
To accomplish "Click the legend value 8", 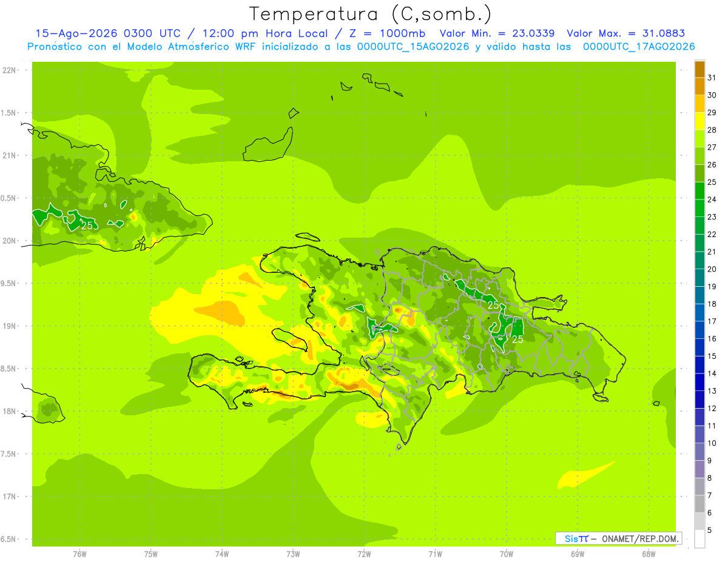I will [x=710, y=478].
